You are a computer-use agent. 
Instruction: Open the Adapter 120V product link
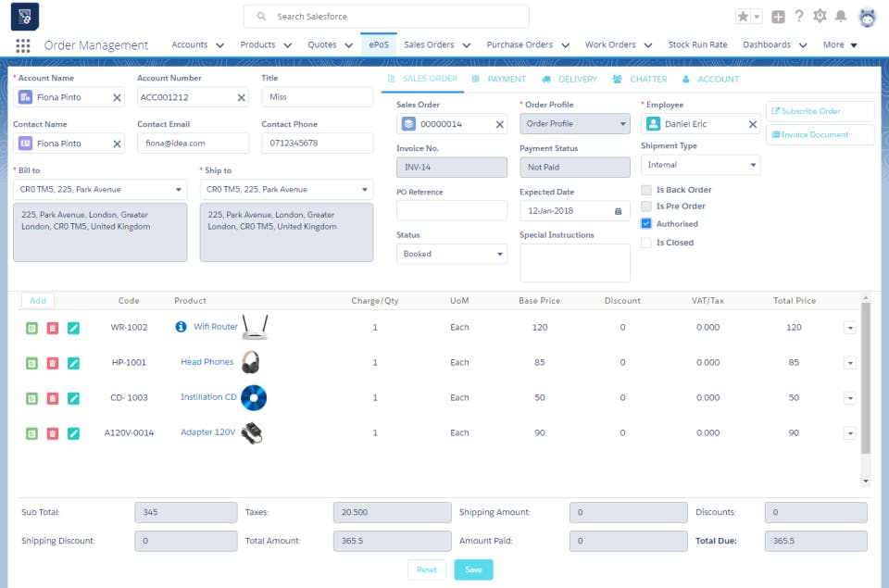click(x=207, y=432)
